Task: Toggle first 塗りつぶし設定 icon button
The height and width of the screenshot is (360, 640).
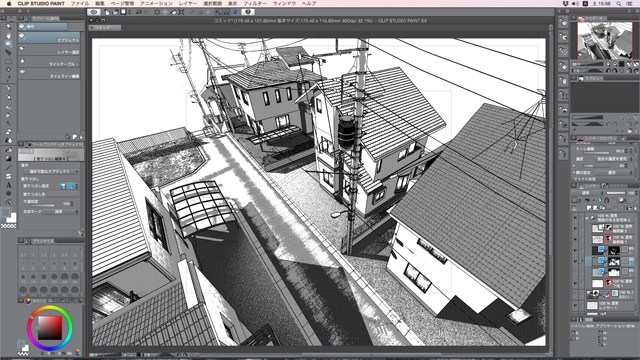Action: (x=62, y=186)
